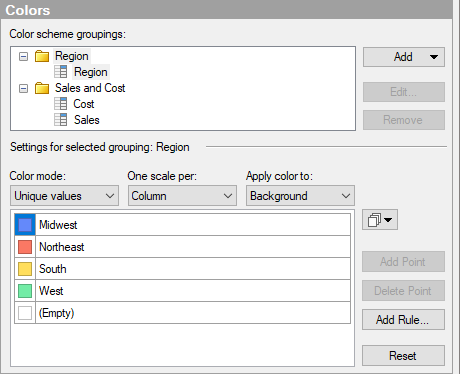The image size is (460, 374).
Task: Click the disabled Edit... button
Action: click(404, 92)
